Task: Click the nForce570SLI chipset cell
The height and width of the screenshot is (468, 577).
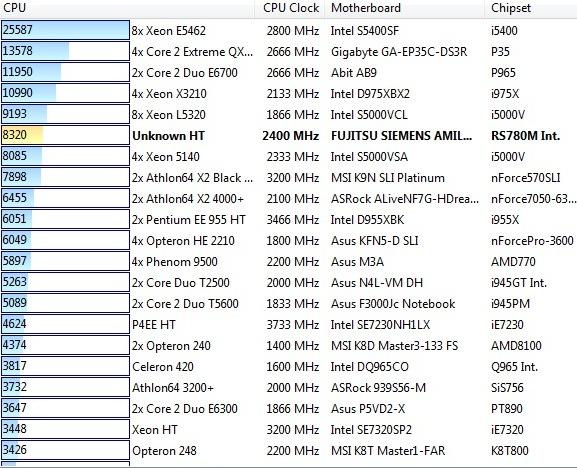Action: click(x=525, y=178)
